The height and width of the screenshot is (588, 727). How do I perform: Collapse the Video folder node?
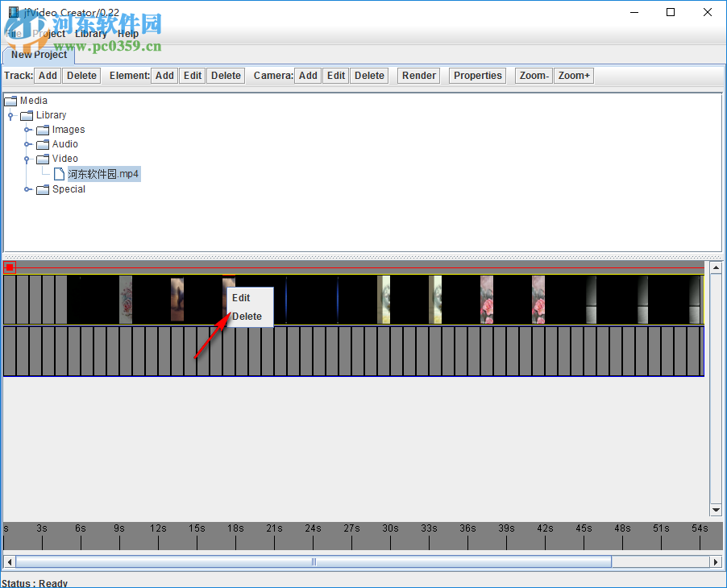pos(27,159)
